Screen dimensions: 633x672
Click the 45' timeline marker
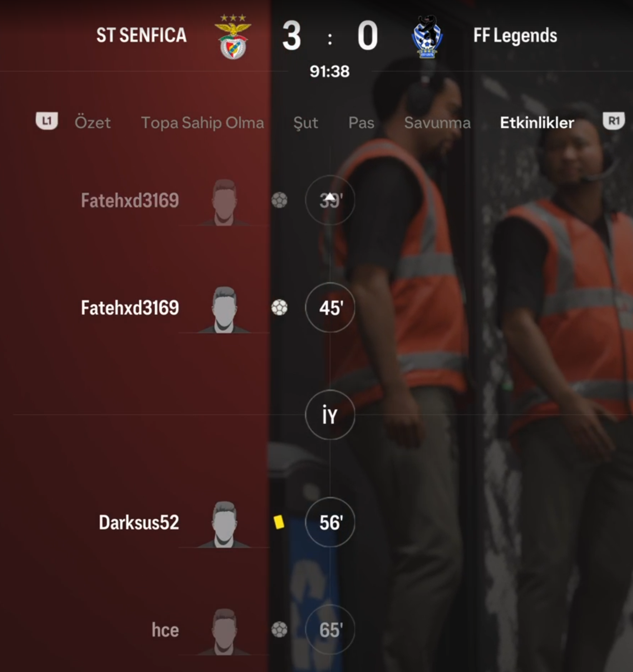(x=330, y=307)
